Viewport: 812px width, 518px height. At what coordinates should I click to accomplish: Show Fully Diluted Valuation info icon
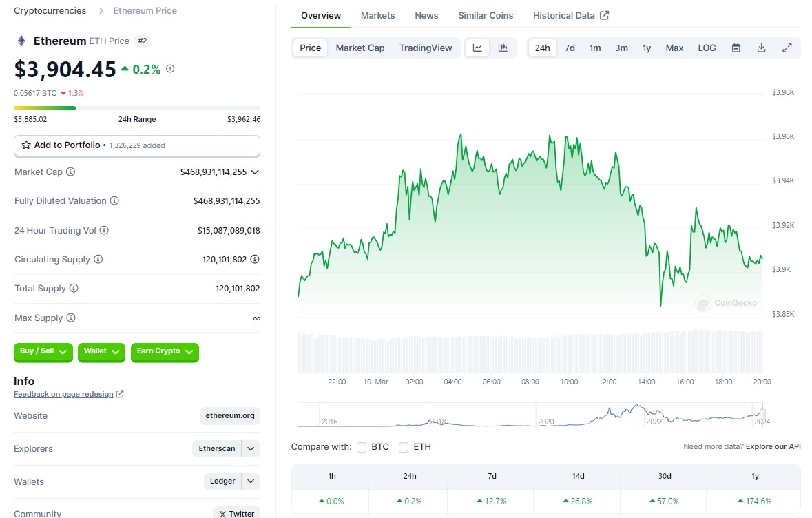click(114, 200)
